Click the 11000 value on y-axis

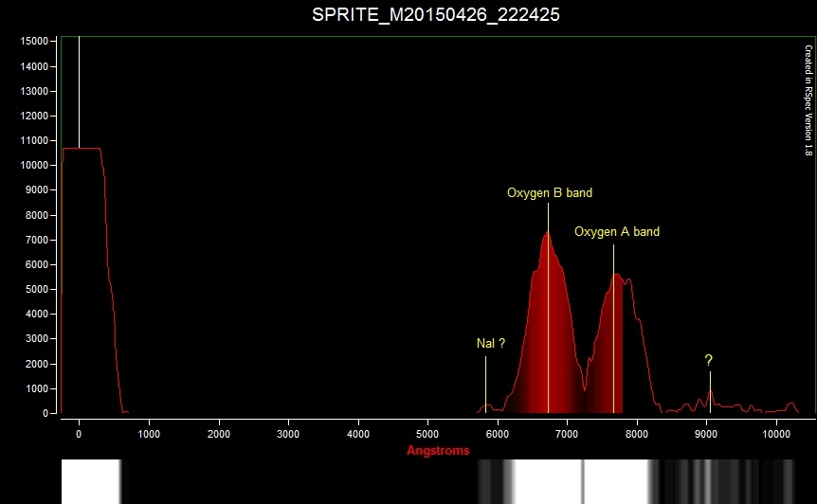34,141
